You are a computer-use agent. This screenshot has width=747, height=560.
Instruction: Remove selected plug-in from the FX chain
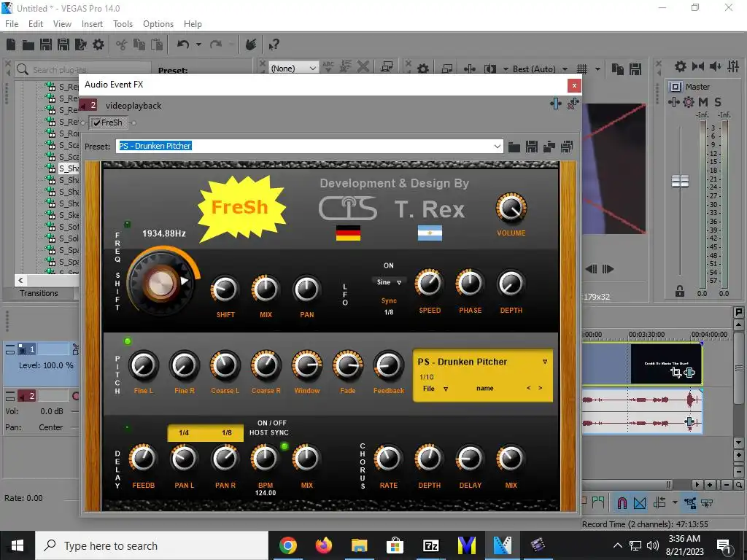(572, 104)
